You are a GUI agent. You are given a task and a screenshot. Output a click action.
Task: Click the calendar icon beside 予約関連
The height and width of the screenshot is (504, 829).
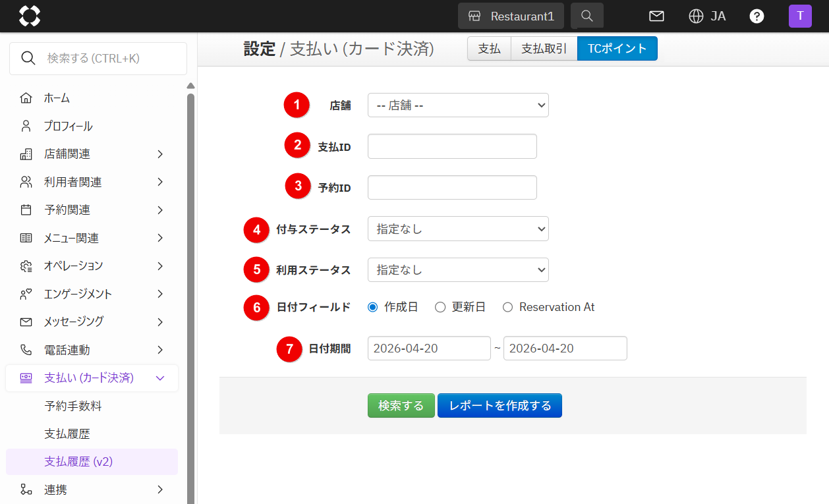pos(26,210)
